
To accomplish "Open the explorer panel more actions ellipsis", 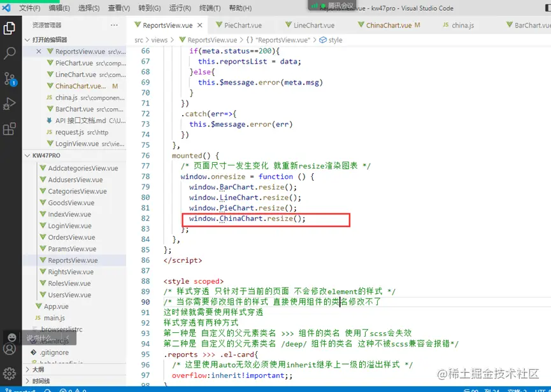I will tap(114, 25).
